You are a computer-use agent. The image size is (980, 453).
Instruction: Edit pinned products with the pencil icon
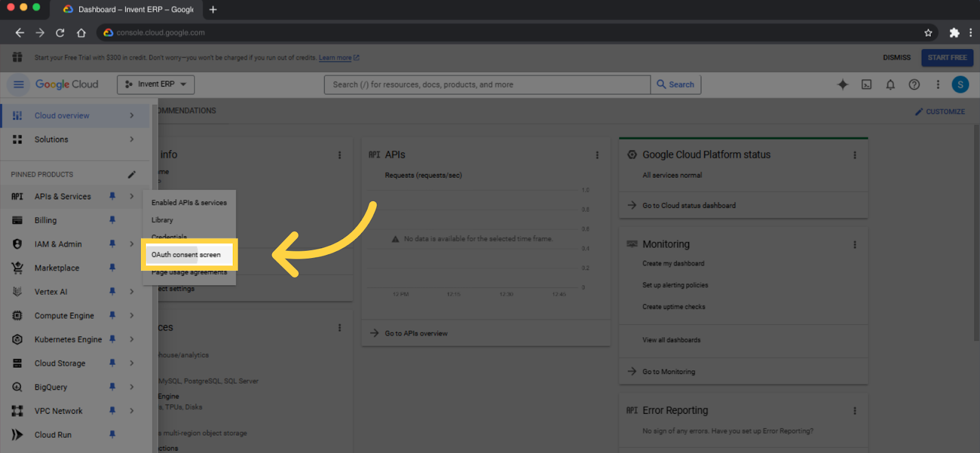click(132, 175)
